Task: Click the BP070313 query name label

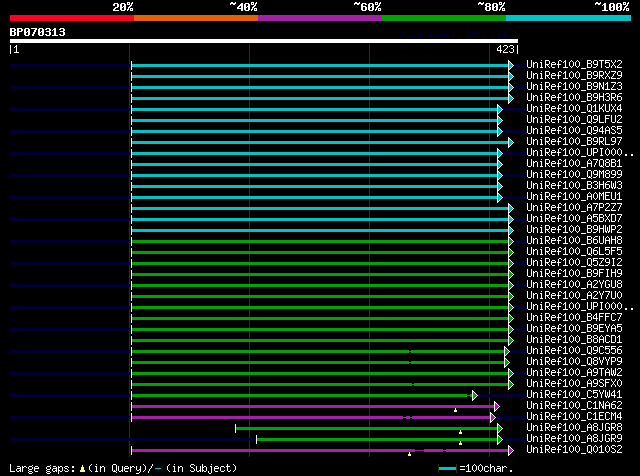Action: (x=38, y=32)
